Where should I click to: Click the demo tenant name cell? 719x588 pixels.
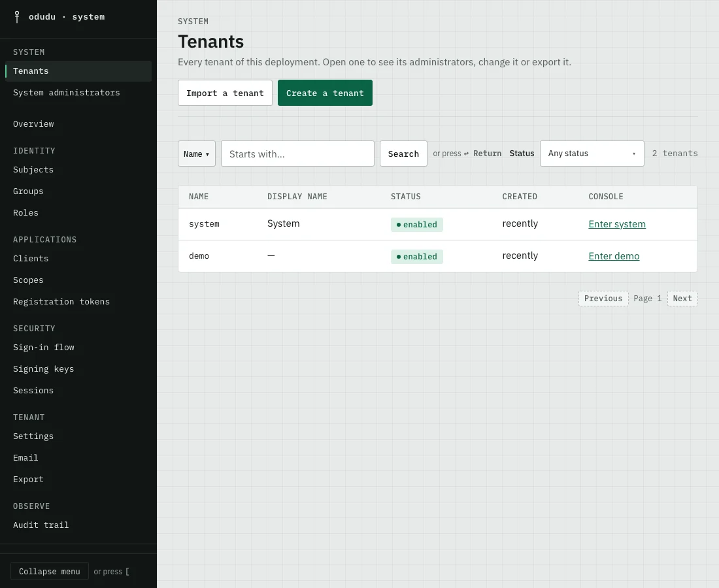pyautogui.click(x=199, y=256)
